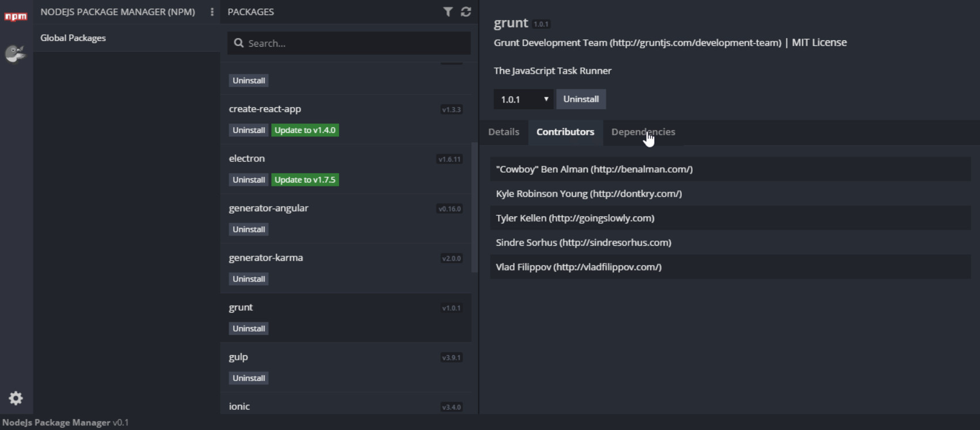Select the gulp package name
Image resolution: width=980 pixels, height=430 pixels.
point(238,357)
